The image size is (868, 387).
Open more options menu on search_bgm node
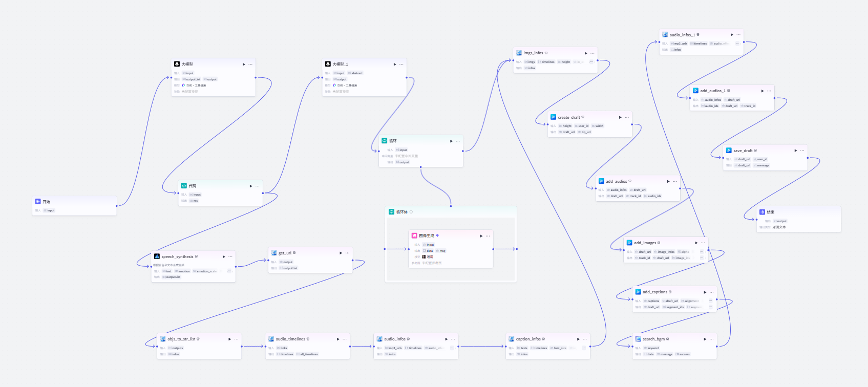[x=712, y=339]
